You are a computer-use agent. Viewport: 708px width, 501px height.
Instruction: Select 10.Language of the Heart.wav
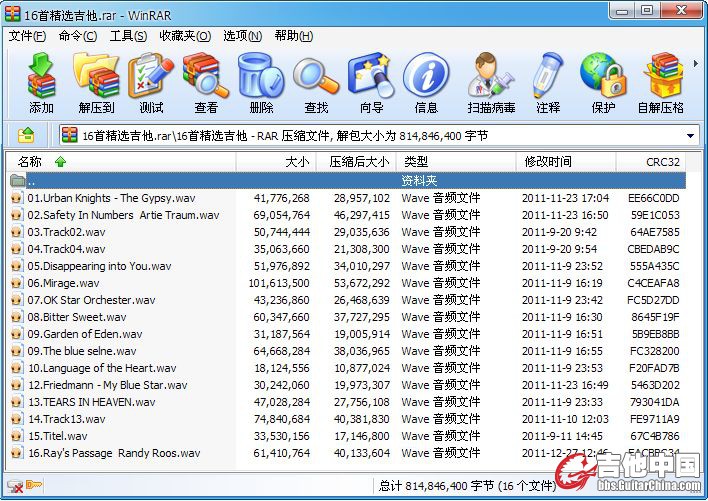click(x=102, y=368)
